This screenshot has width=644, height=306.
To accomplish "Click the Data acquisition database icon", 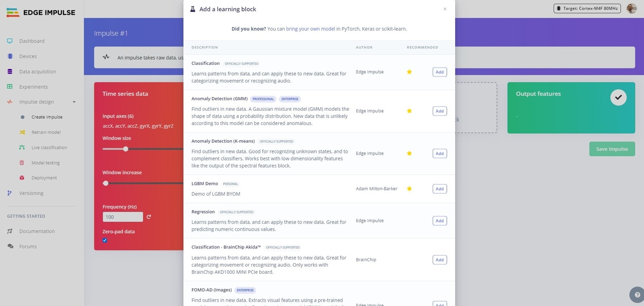I will pyautogui.click(x=10, y=72).
